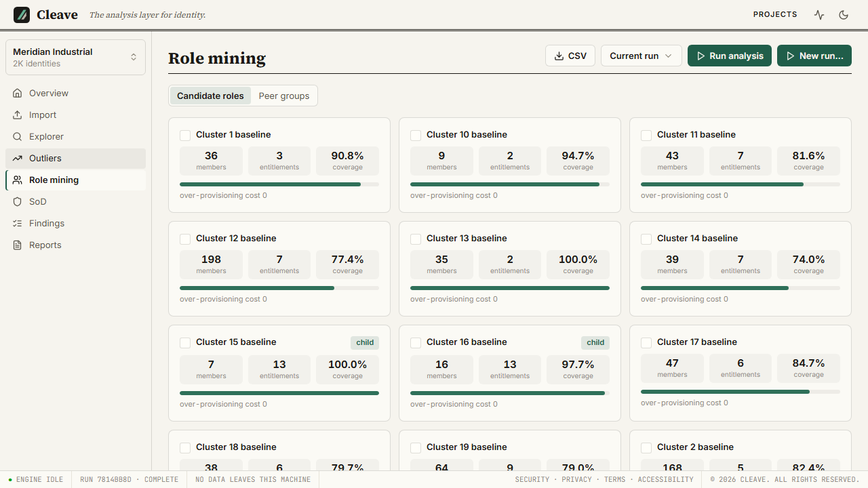The width and height of the screenshot is (868, 488).
Task: Select Role mining in the sidebar
Action: coord(75,180)
